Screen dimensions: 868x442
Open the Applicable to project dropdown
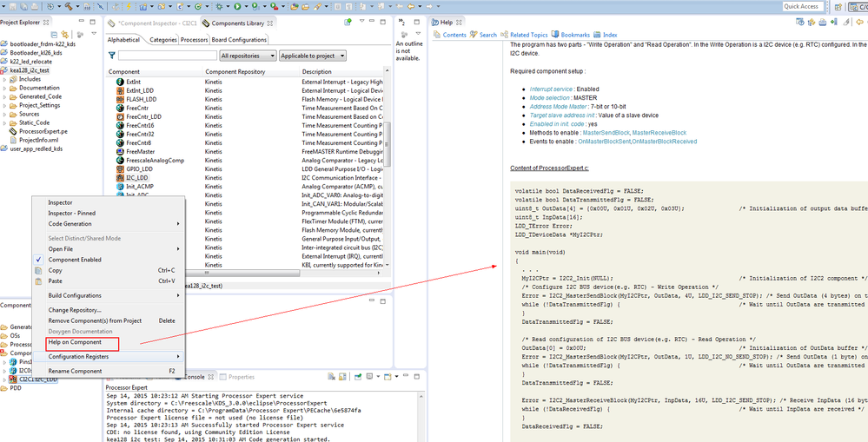313,56
